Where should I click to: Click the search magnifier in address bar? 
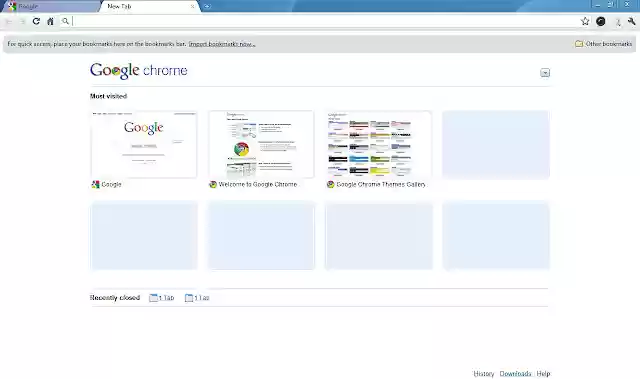tap(65, 21)
